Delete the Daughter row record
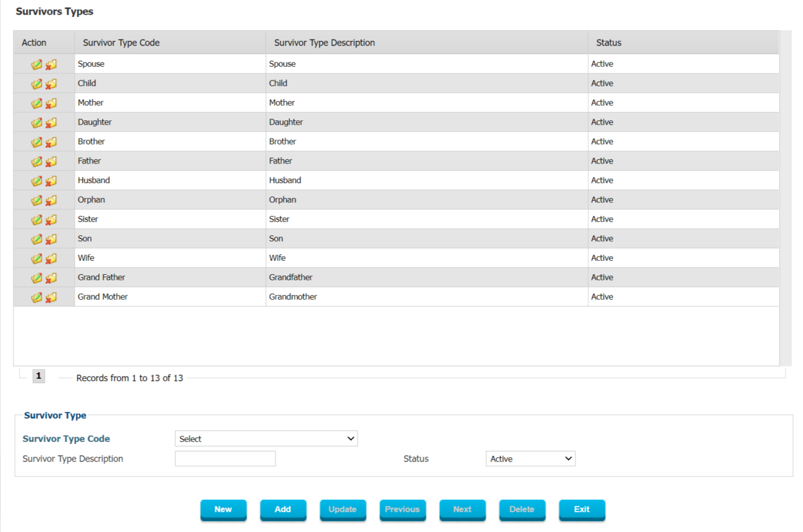Screen dimensions: 803x532 [51, 123]
